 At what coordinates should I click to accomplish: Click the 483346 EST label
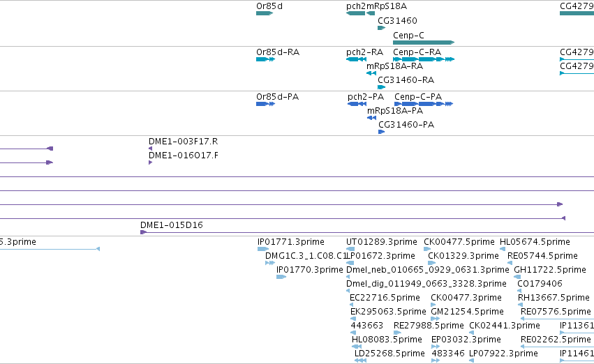448,354
